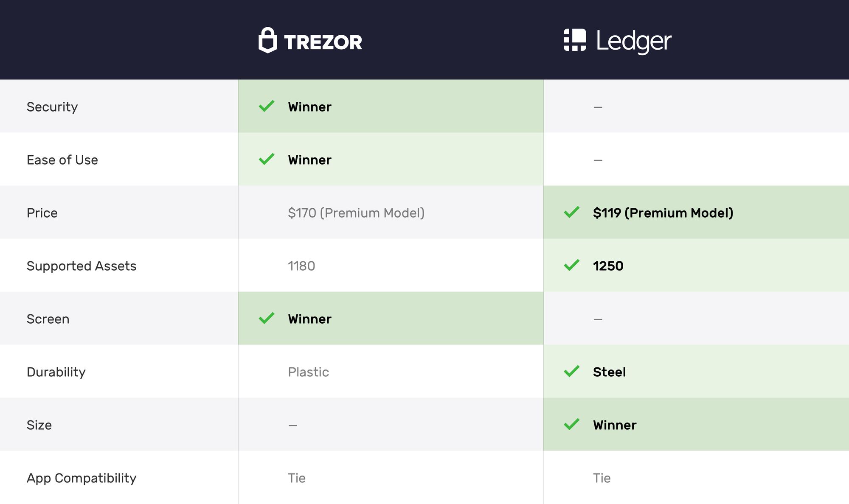This screenshot has width=849, height=504.
Task: Click the checkmark next to Steel
Action: click(x=571, y=371)
